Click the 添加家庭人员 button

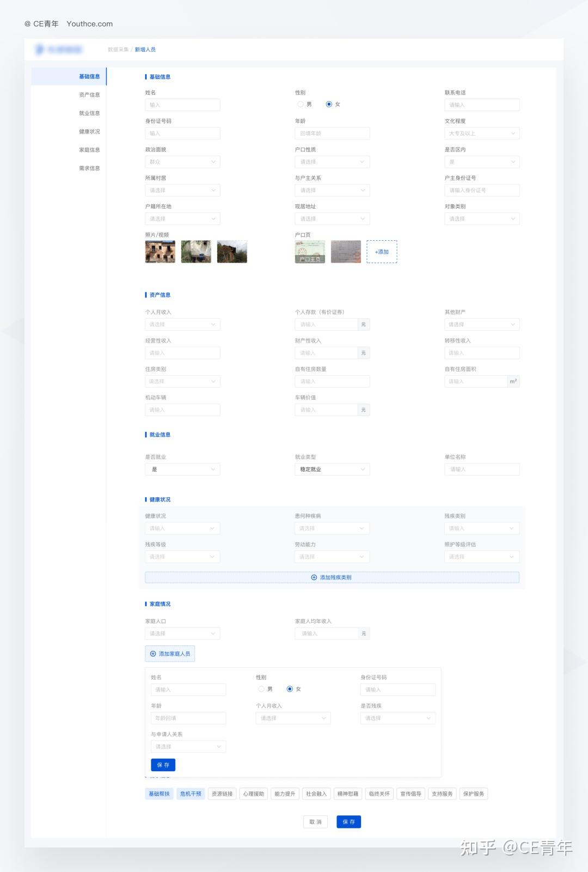coord(170,654)
